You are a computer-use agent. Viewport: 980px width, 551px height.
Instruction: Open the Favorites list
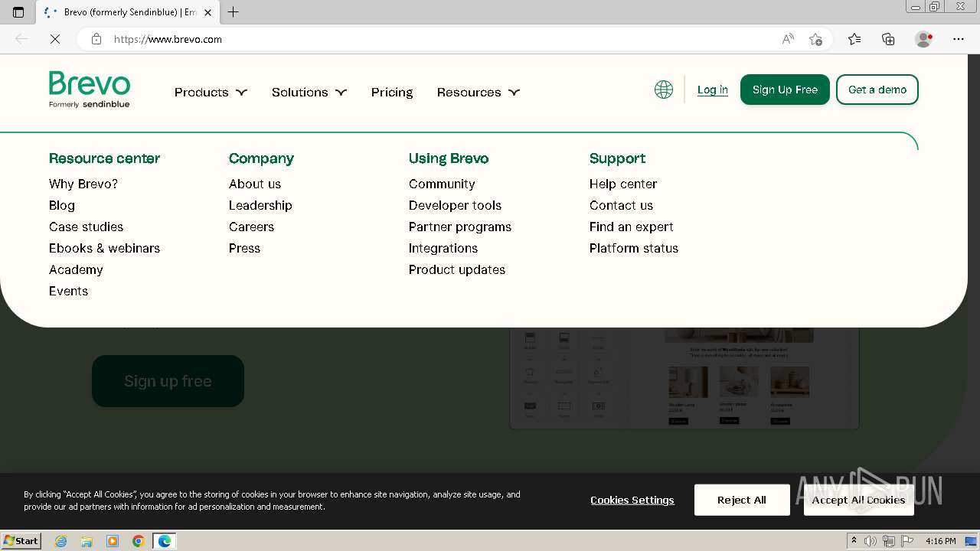pos(854,39)
